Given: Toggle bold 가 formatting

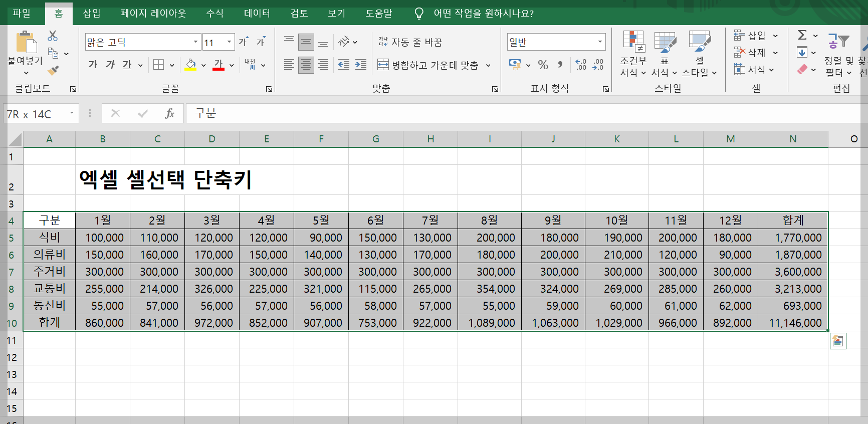Looking at the screenshot, I should click(93, 65).
